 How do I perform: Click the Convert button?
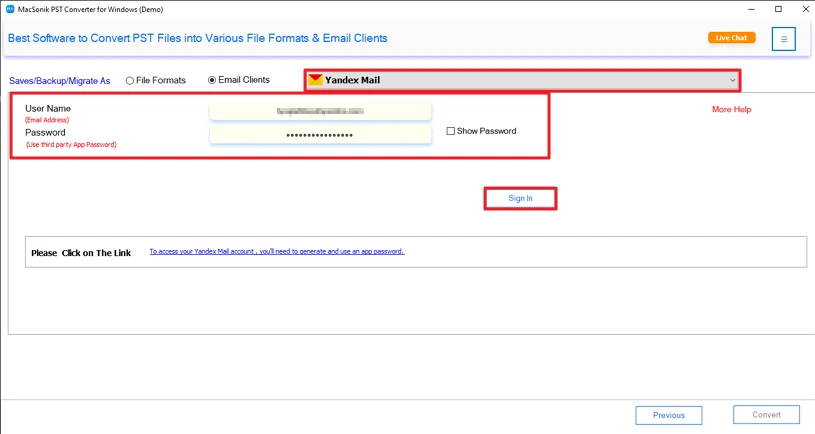tap(766, 415)
